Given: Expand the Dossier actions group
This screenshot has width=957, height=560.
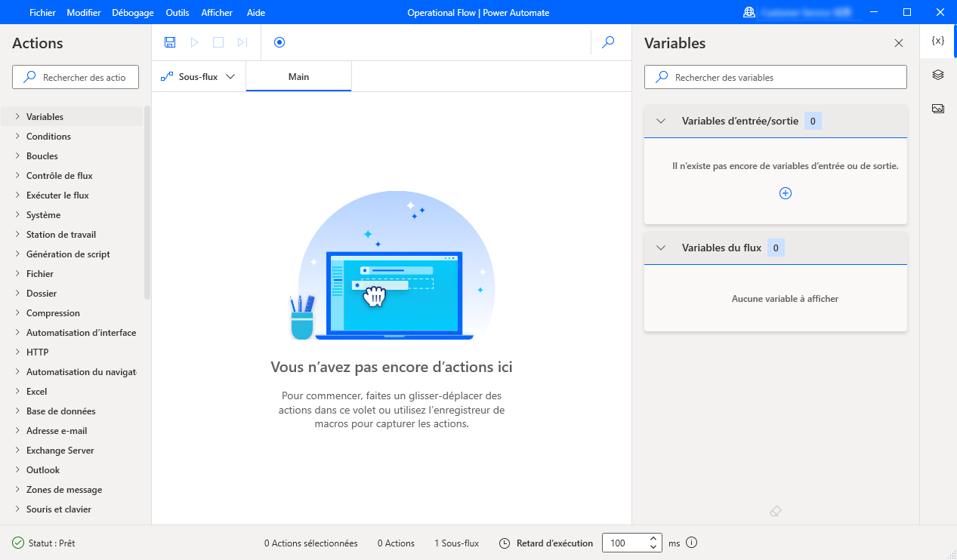Looking at the screenshot, I should (17, 294).
